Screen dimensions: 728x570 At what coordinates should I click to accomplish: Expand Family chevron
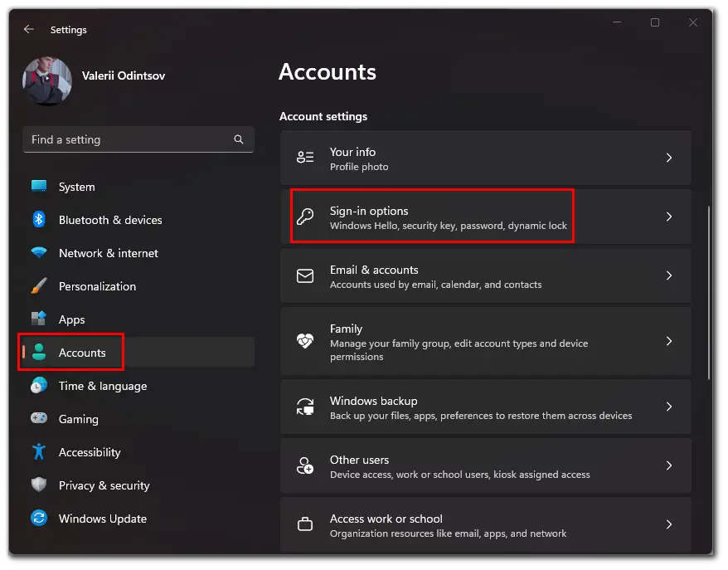click(x=669, y=341)
